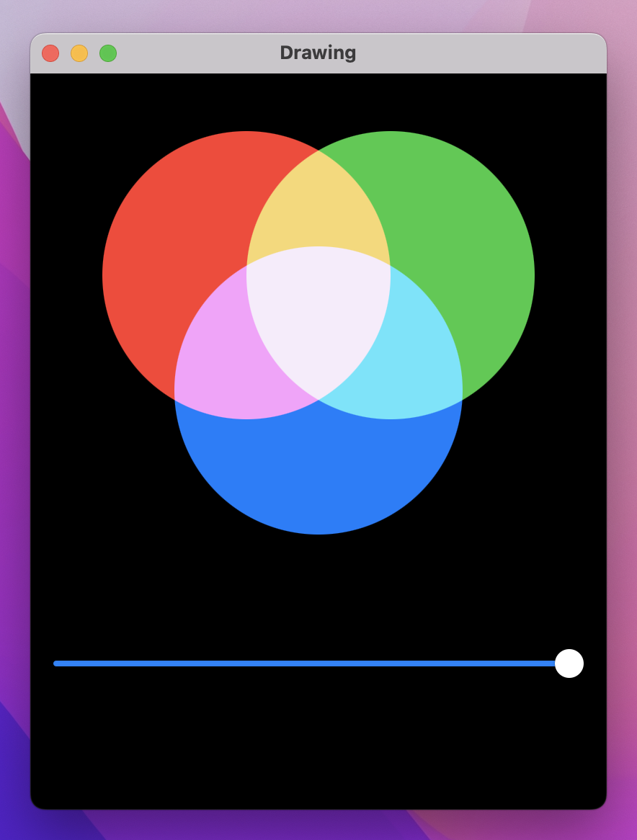The height and width of the screenshot is (840, 637).
Task: Minimize the Drawing window
Action: point(79,53)
